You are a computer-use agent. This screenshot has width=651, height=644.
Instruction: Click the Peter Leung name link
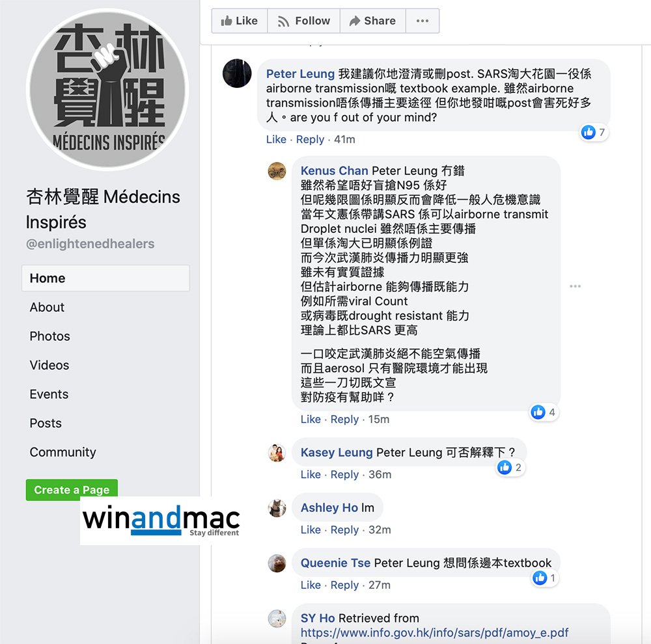click(x=300, y=74)
